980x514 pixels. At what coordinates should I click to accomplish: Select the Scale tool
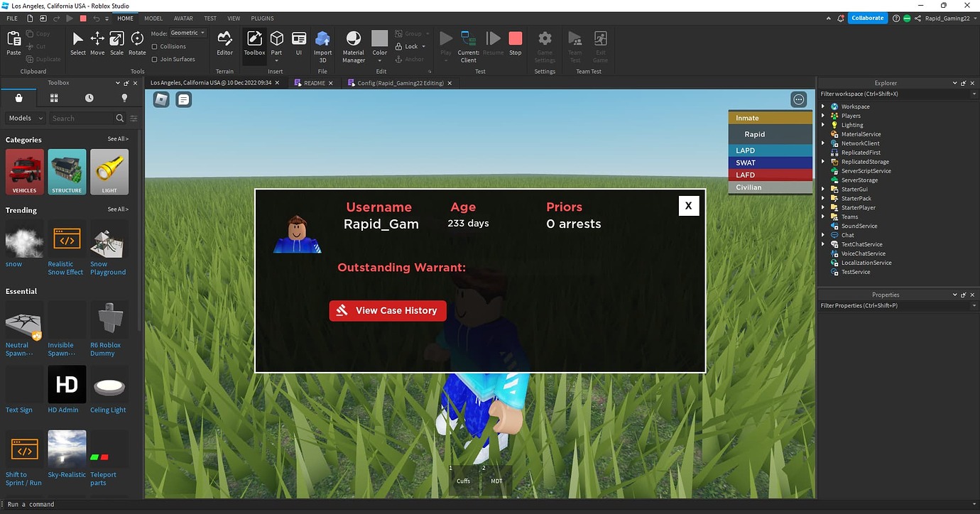(116, 43)
